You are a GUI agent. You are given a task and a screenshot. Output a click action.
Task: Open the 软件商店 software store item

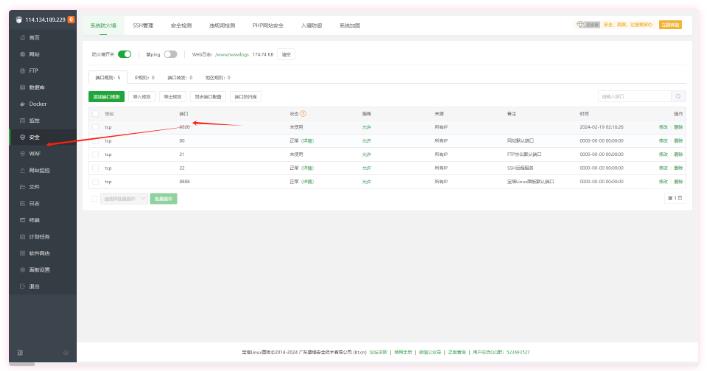click(43, 253)
